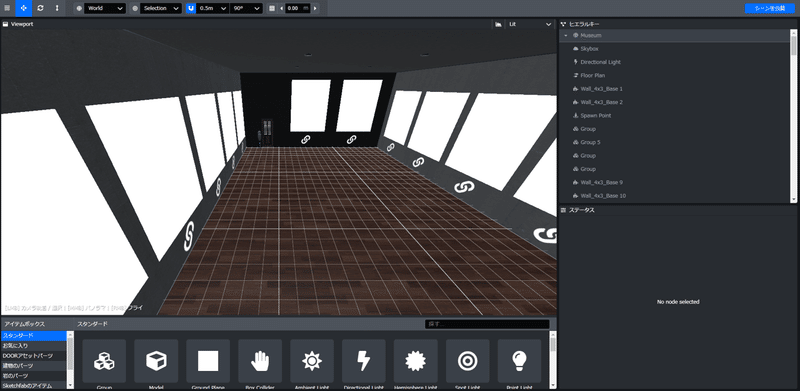Click the ヒエラルキー panel header icon
This screenshot has width=800, height=391.
[x=563, y=24]
